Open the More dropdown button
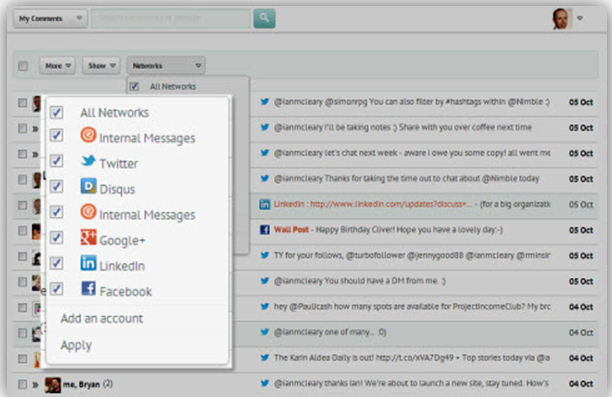612x397 pixels. tap(57, 66)
